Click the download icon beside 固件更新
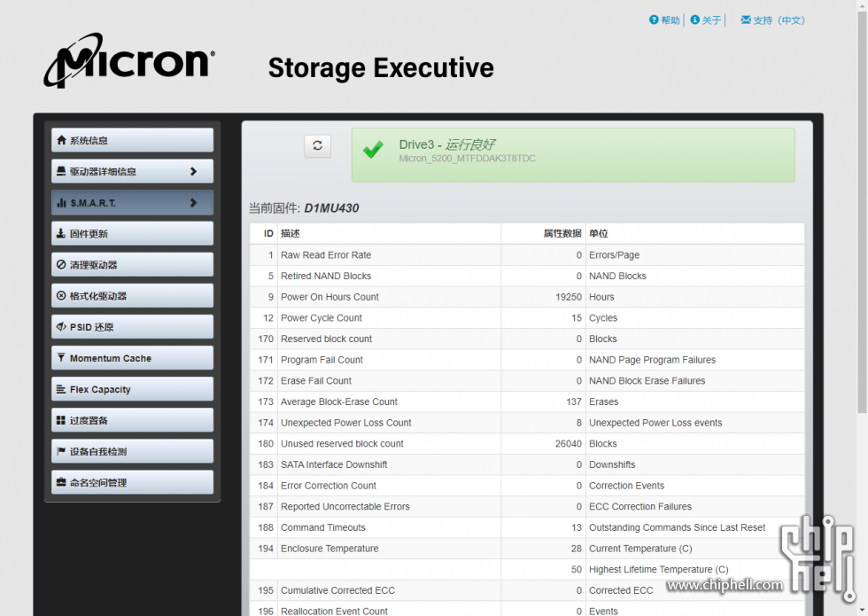The height and width of the screenshot is (616, 868). (61, 233)
